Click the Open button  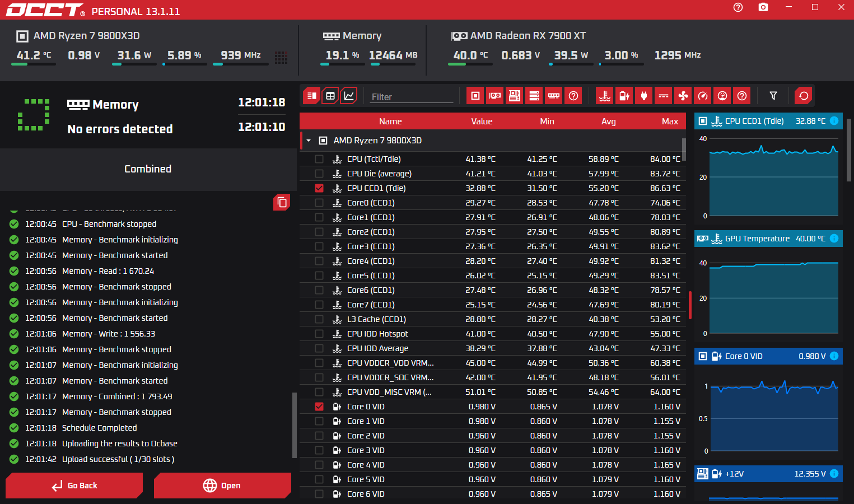pyautogui.click(x=222, y=486)
